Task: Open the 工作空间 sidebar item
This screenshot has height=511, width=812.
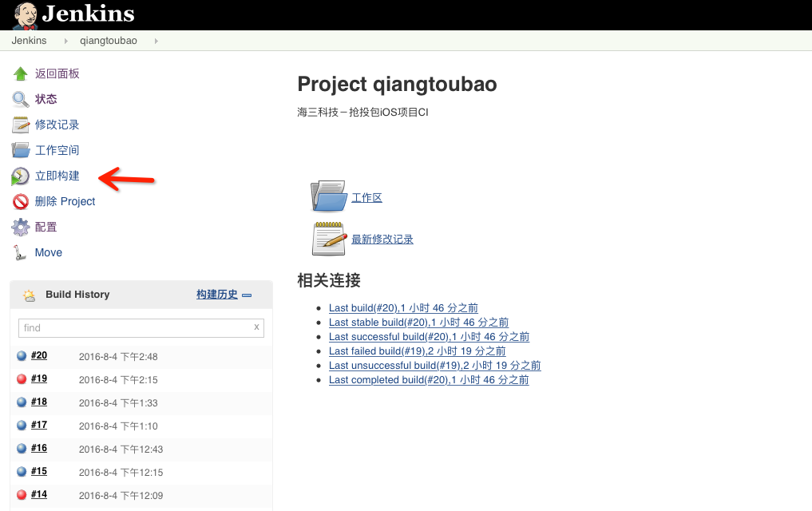Action: pos(57,150)
